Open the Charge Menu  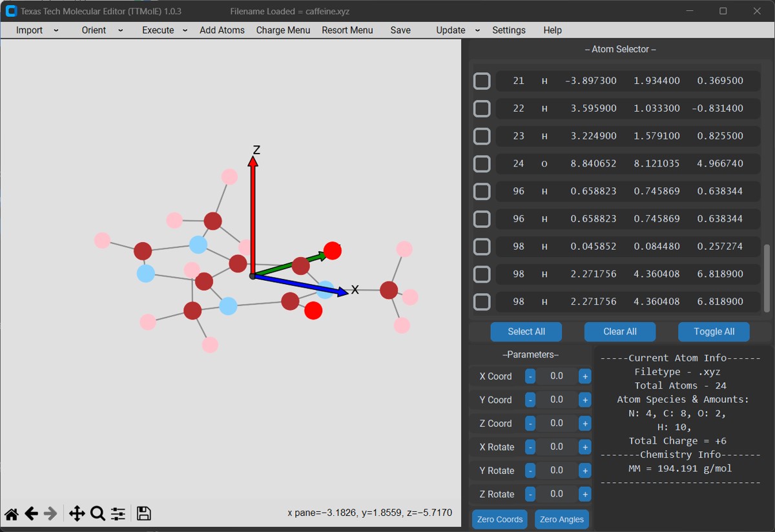[283, 30]
